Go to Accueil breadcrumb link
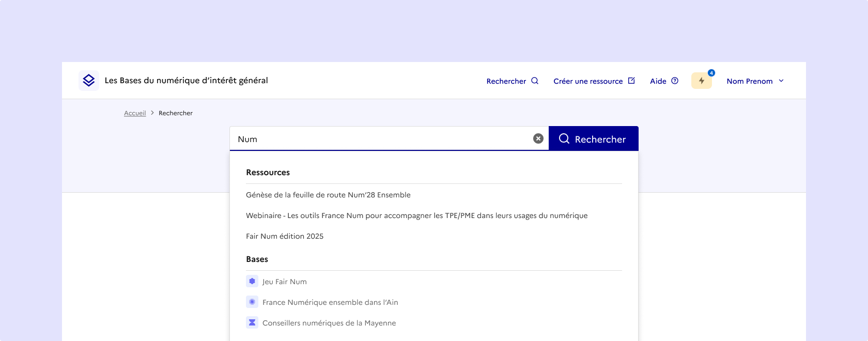Image resolution: width=868 pixels, height=341 pixels. coord(135,113)
